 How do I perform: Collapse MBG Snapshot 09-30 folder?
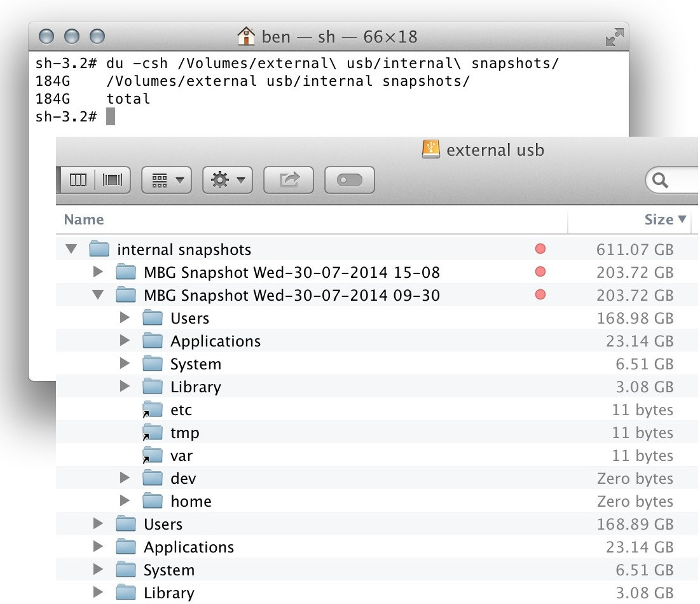98,294
